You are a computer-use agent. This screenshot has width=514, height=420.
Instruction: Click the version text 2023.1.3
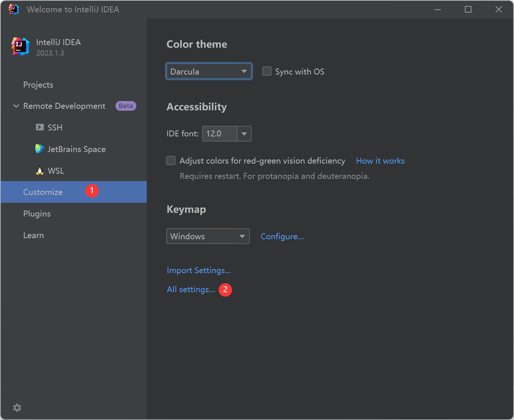tap(50, 53)
